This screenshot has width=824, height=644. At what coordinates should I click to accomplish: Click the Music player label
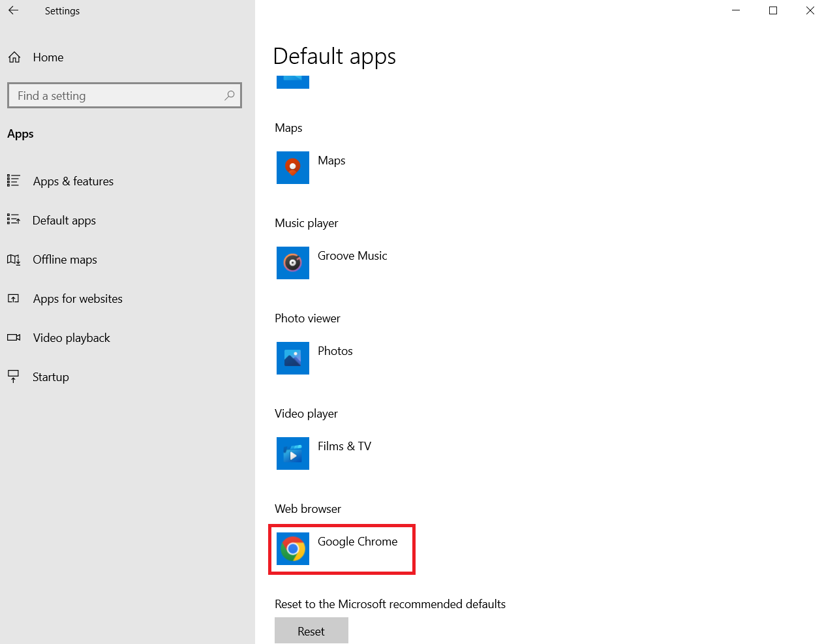point(307,223)
